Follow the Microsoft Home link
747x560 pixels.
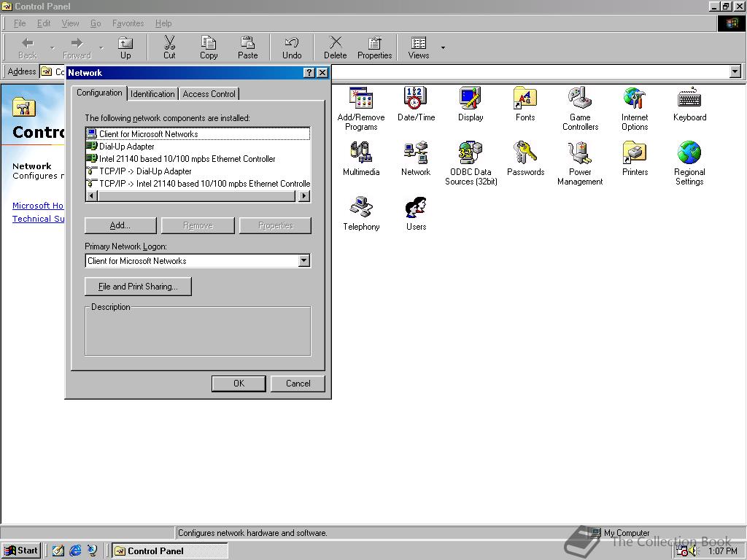pos(38,205)
